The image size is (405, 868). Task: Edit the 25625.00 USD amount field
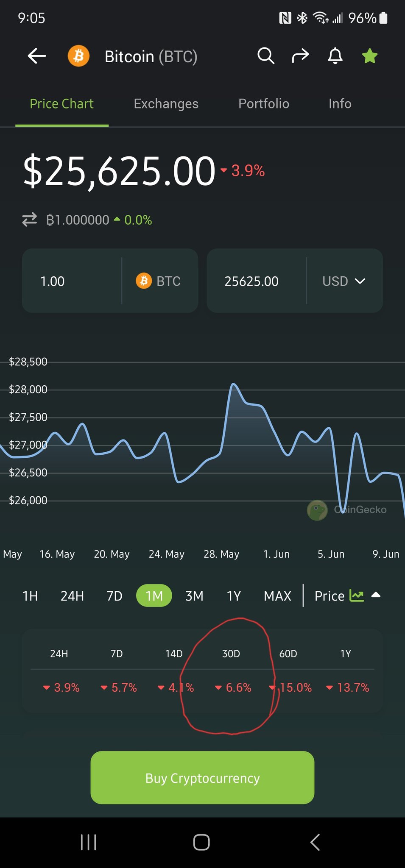coord(257,281)
